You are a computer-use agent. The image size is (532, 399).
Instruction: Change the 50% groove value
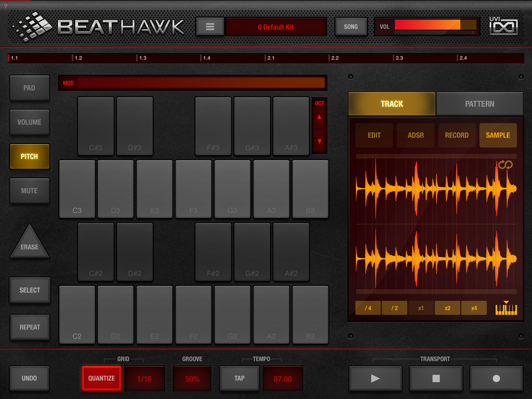[192, 379]
